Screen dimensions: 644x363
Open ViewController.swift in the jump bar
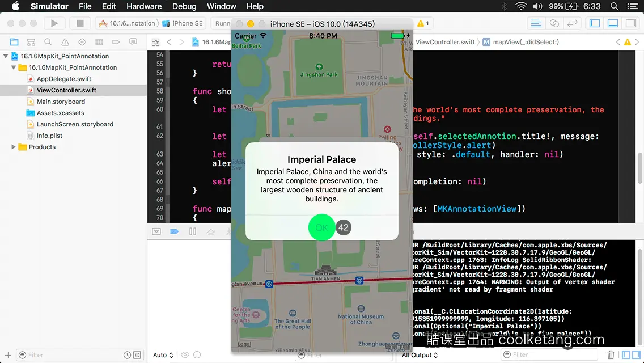click(445, 42)
